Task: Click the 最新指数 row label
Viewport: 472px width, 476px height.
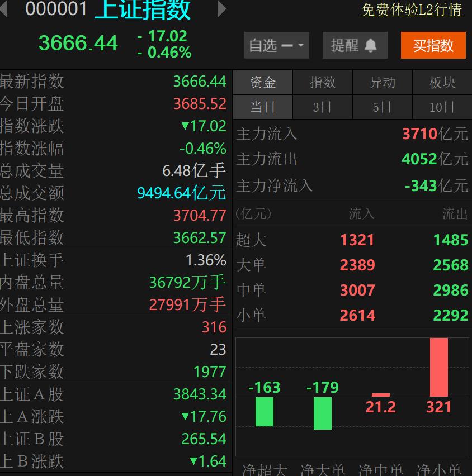Action: (32, 81)
